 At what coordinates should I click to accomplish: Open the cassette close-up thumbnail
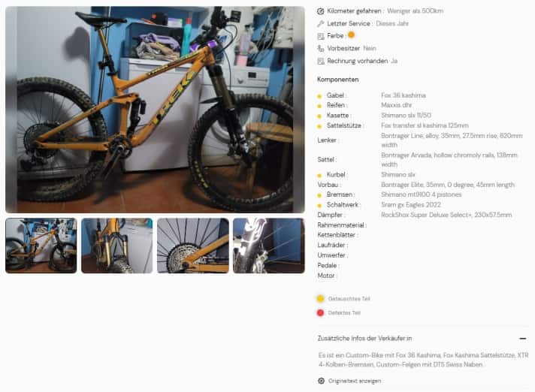[x=193, y=246]
